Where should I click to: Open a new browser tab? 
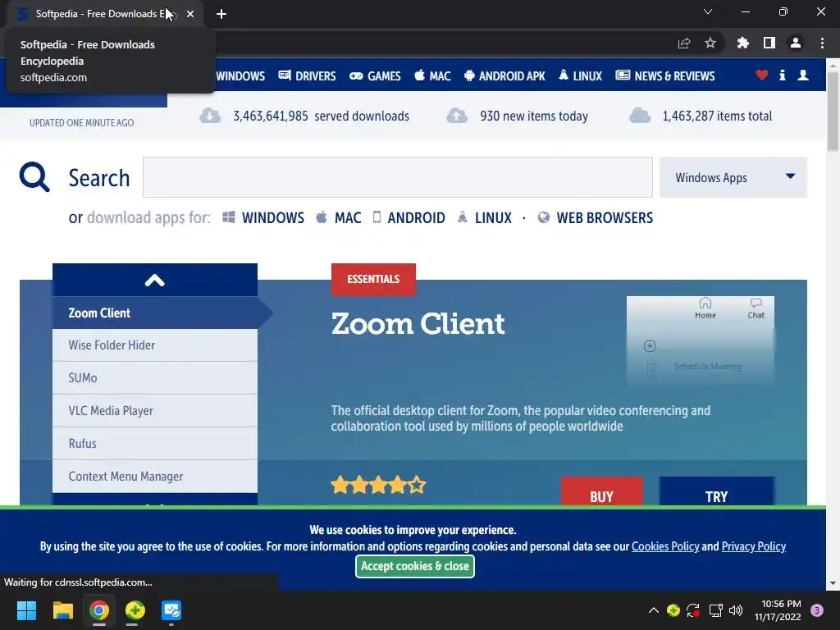(x=221, y=14)
